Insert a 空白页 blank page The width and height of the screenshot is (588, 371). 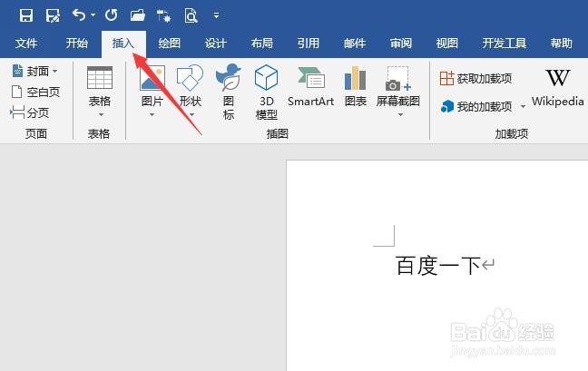pyautogui.click(x=35, y=92)
